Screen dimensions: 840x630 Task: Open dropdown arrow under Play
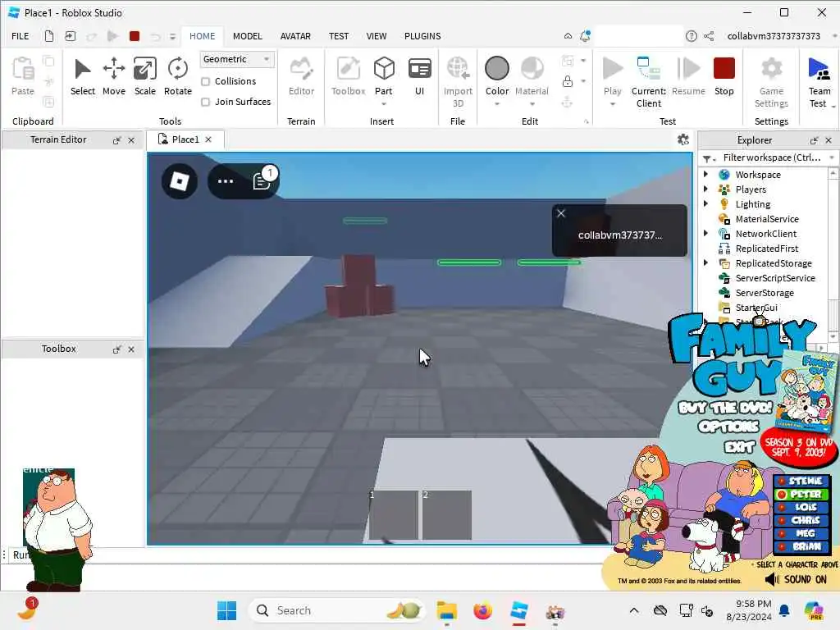point(612,104)
